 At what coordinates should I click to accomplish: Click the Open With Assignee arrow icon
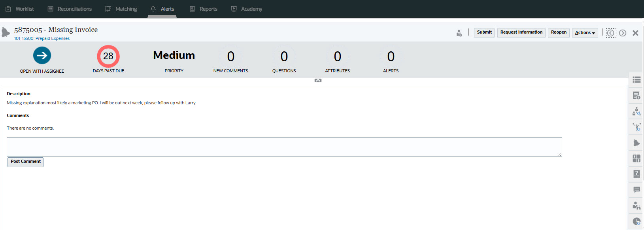pos(42,55)
